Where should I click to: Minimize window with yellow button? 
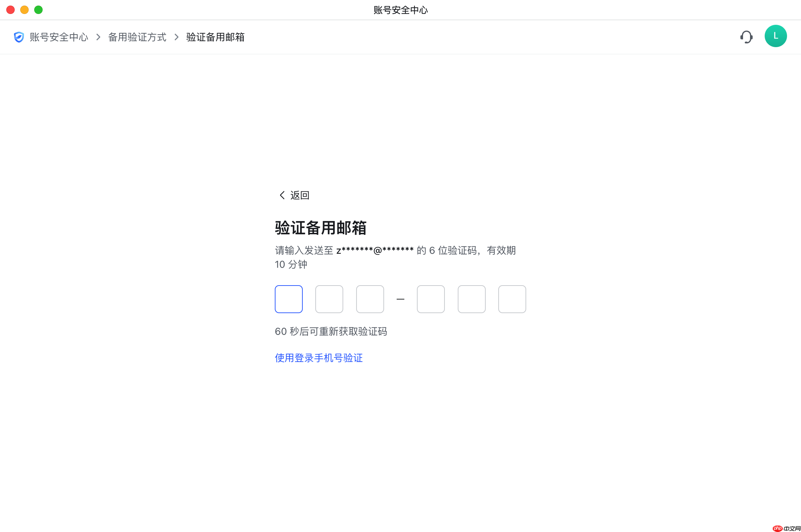click(x=24, y=10)
